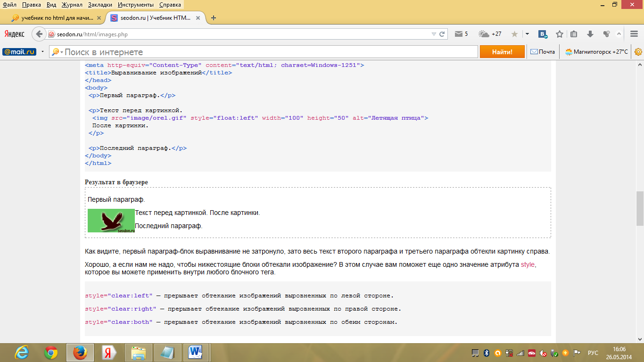Image resolution: width=644 pixels, height=362 pixels.
Task: Open the Firefox hamburger menu
Action: pyautogui.click(x=634, y=34)
